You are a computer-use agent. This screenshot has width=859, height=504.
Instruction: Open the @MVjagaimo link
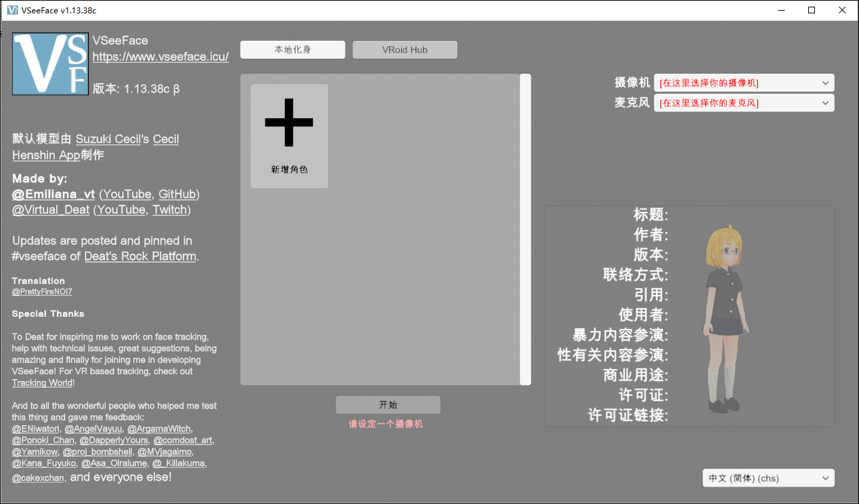pyautogui.click(x=165, y=453)
